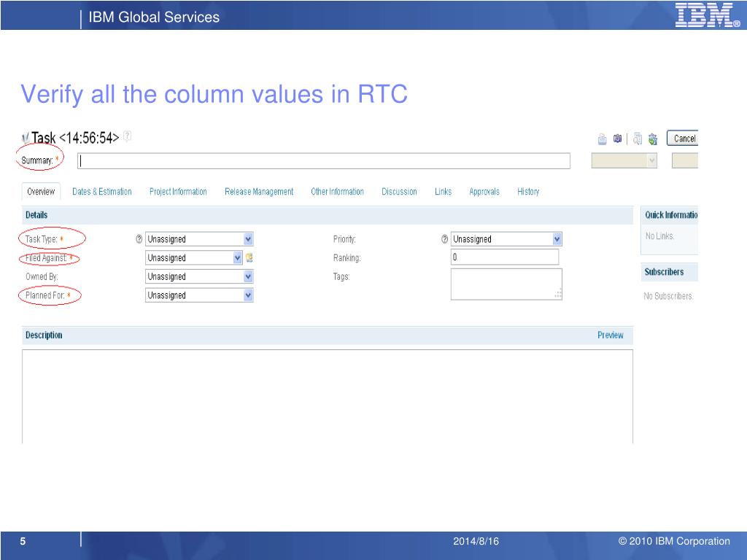This screenshot has width=747, height=560.
Task: Click the find duplicates magnifier icon
Action: [638, 139]
